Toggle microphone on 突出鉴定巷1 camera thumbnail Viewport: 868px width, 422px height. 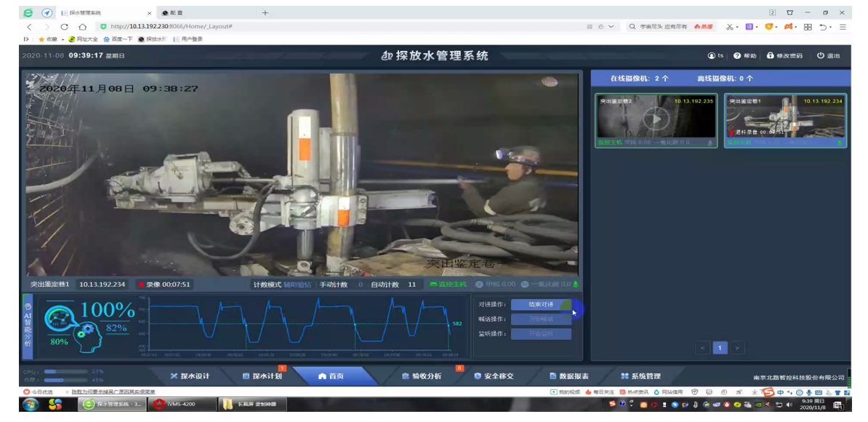tap(840, 143)
